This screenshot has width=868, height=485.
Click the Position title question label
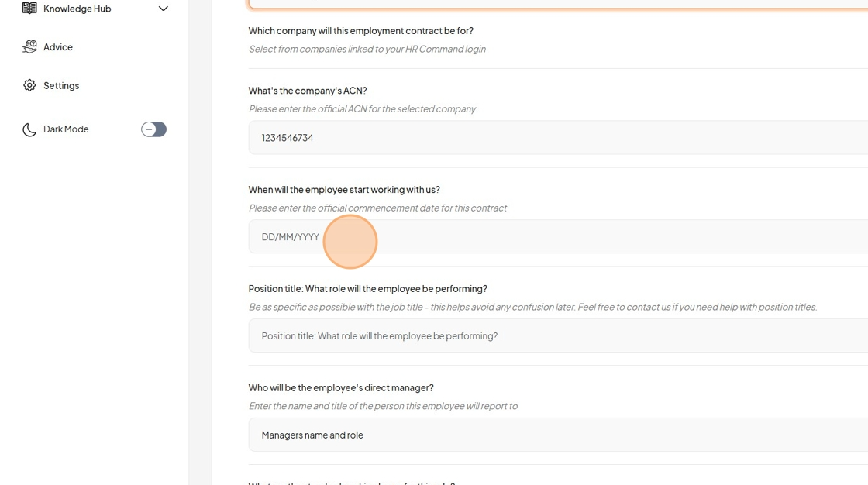pyautogui.click(x=367, y=288)
